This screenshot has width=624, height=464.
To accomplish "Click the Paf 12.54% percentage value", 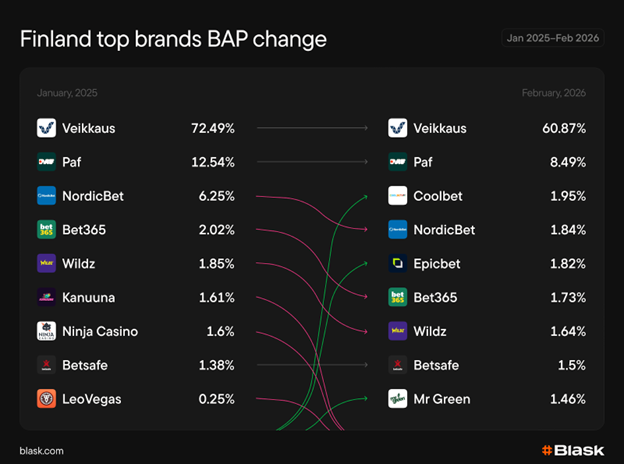I will pyautogui.click(x=213, y=162).
